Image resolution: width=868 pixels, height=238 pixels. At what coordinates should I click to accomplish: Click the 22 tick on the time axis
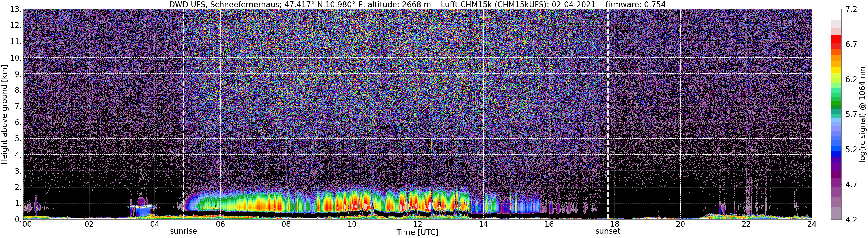746,224
